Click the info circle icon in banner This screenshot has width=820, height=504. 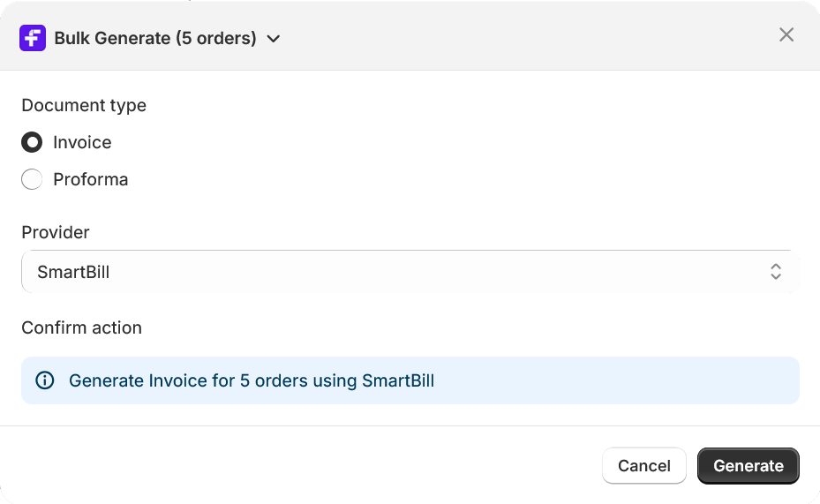(45, 380)
